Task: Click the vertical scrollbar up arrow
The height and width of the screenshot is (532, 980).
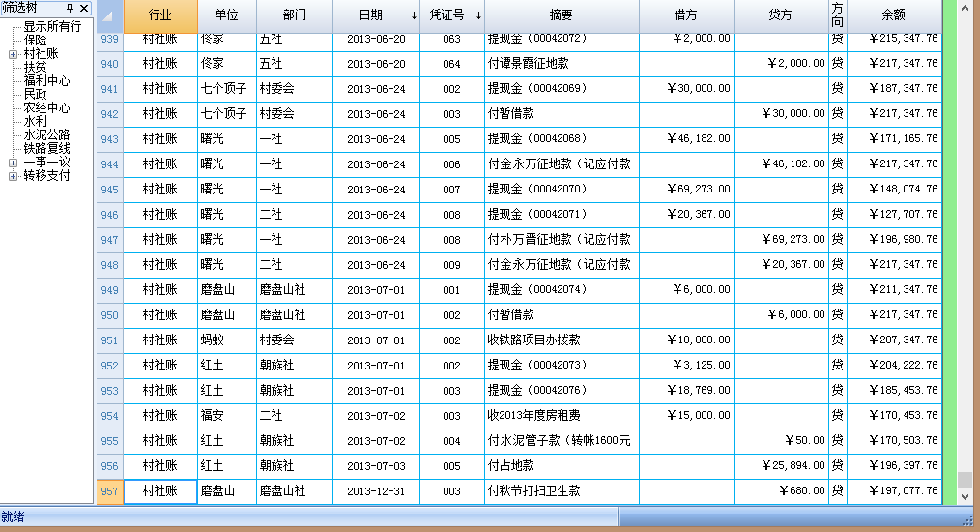Action: [965, 8]
